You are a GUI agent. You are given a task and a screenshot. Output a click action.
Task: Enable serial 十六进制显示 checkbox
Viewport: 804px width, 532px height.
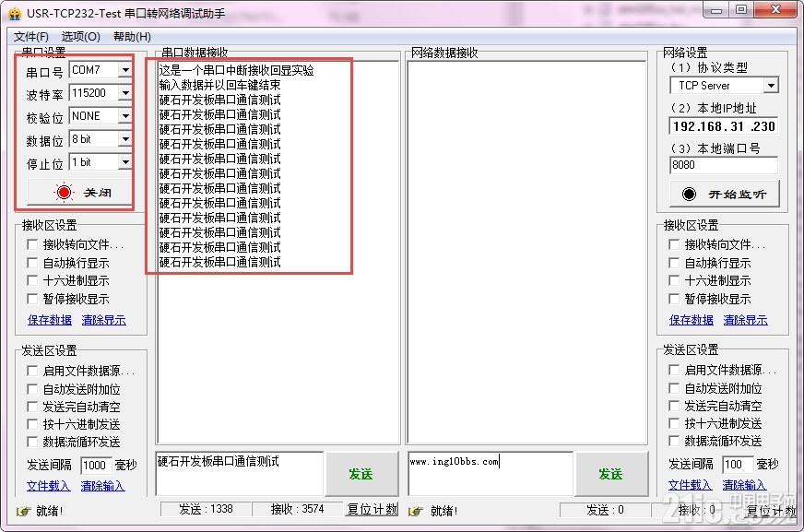pos(32,280)
